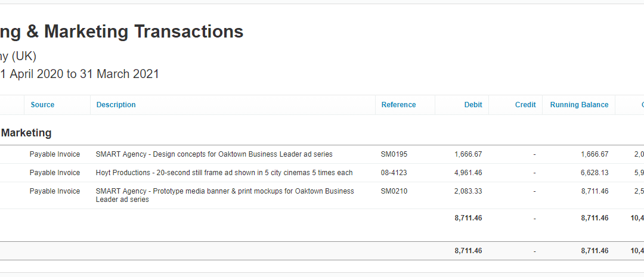
Task: Sort by the Running Balance column header
Action: [x=579, y=105]
